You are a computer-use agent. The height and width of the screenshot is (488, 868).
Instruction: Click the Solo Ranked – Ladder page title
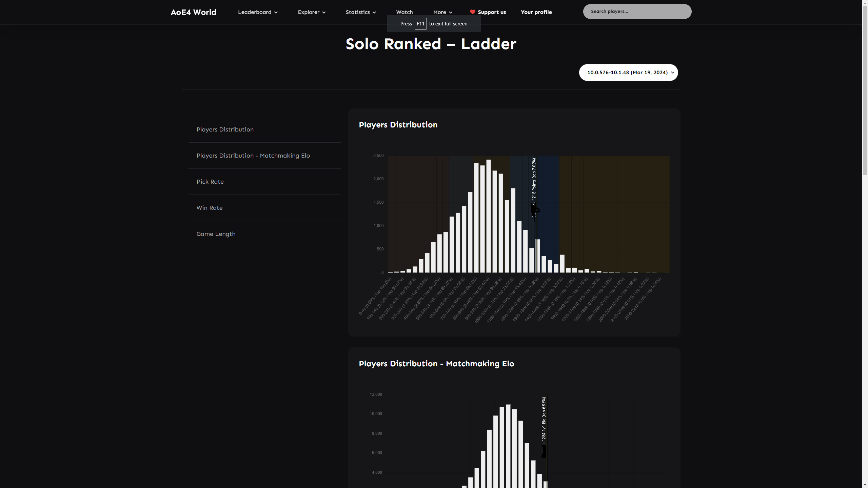431,44
